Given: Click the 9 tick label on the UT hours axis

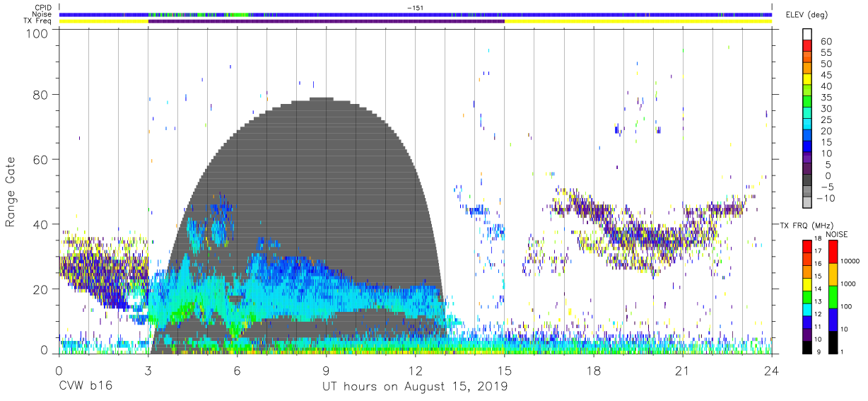Looking at the screenshot, I should point(326,371).
